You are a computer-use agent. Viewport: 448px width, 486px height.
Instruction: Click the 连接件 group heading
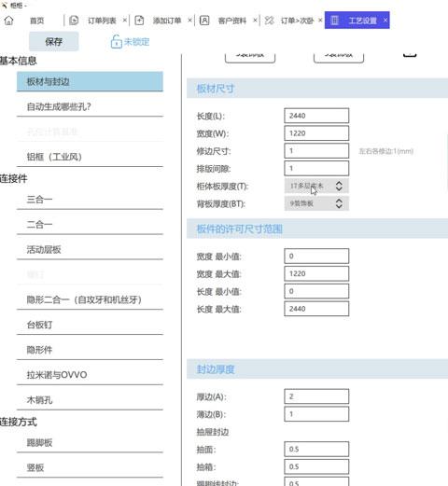click(14, 178)
